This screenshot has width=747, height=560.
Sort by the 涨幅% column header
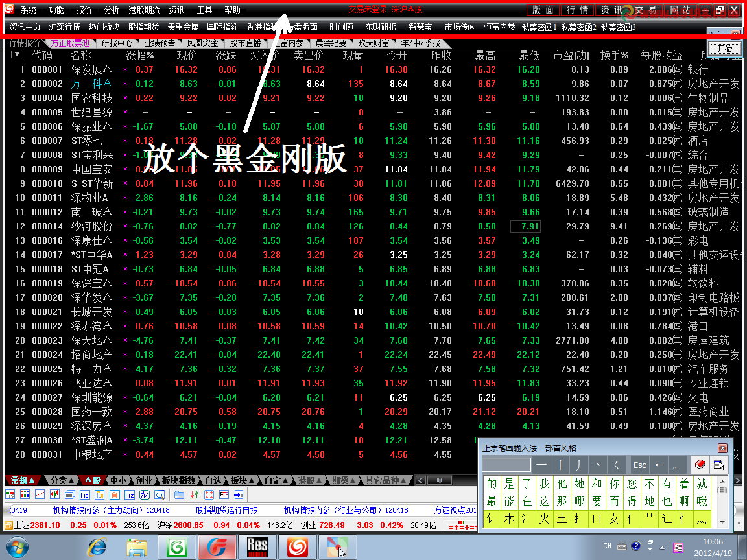pos(140,55)
